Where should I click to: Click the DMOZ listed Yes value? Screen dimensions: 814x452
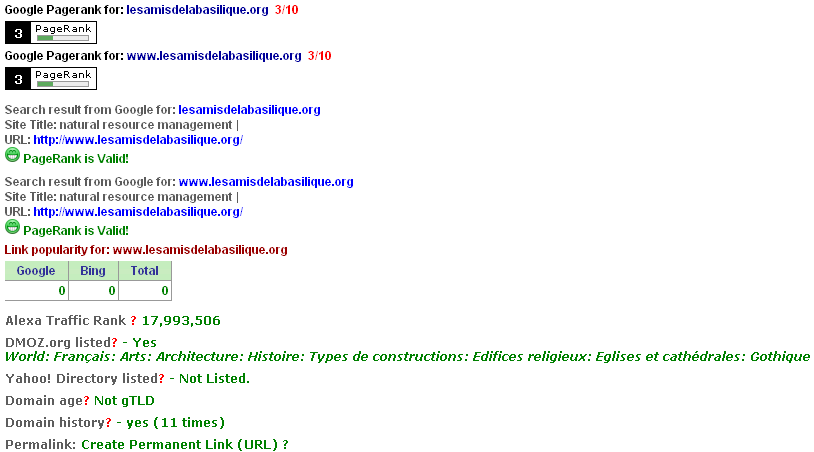[144, 343]
